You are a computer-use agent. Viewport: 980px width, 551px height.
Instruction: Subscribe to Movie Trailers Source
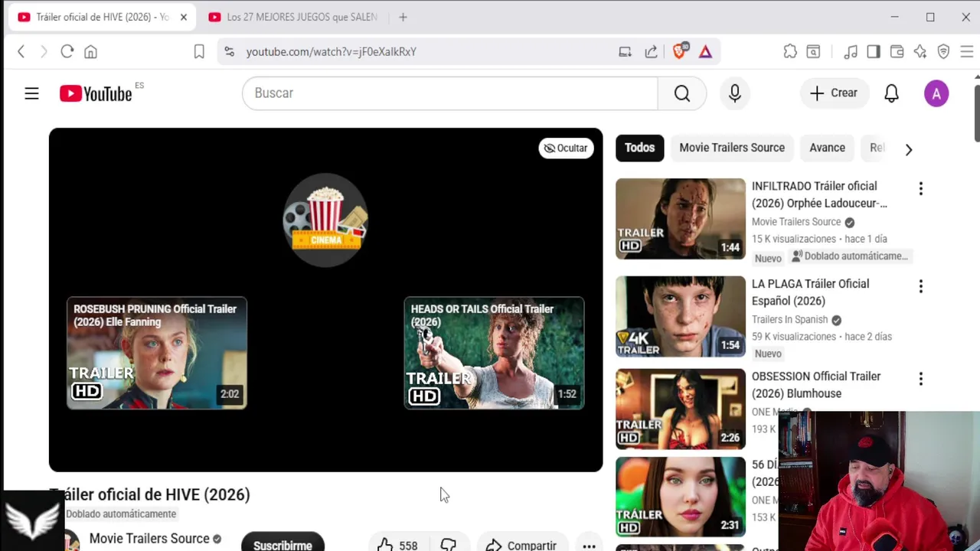click(283, 544)
